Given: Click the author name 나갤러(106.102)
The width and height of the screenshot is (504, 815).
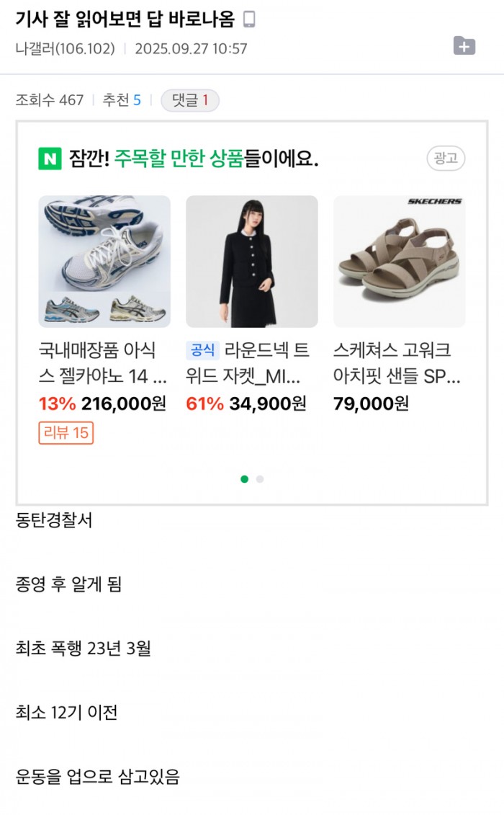Looking at the screenshot, I should coord(65,49).
